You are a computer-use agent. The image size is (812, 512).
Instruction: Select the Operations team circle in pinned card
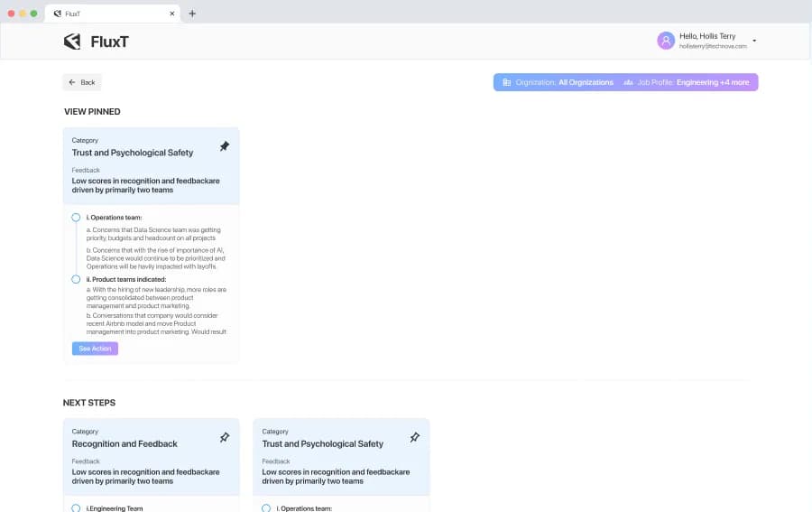[x=76, y=217]
